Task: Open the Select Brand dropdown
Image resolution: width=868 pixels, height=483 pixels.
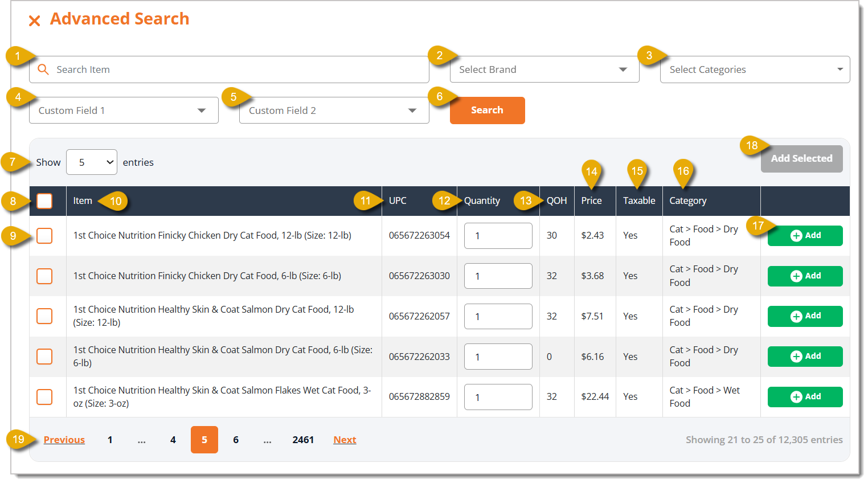Action: (x=544, y=69)
